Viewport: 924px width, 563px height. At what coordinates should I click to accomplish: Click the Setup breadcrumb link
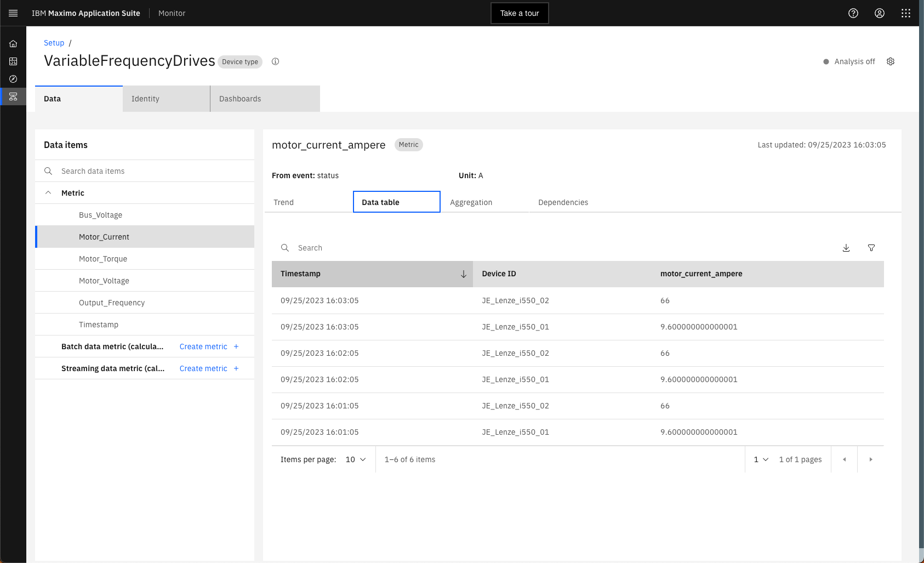coord(54,43)
